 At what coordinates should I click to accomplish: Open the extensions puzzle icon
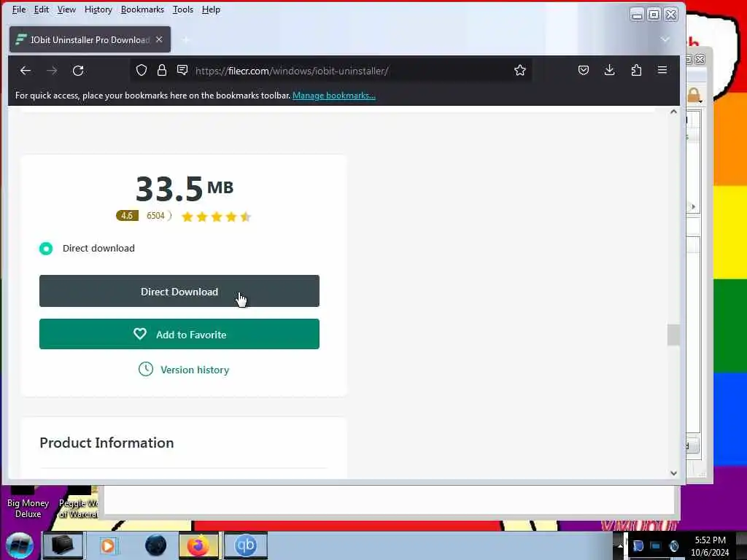click(636, 71)
